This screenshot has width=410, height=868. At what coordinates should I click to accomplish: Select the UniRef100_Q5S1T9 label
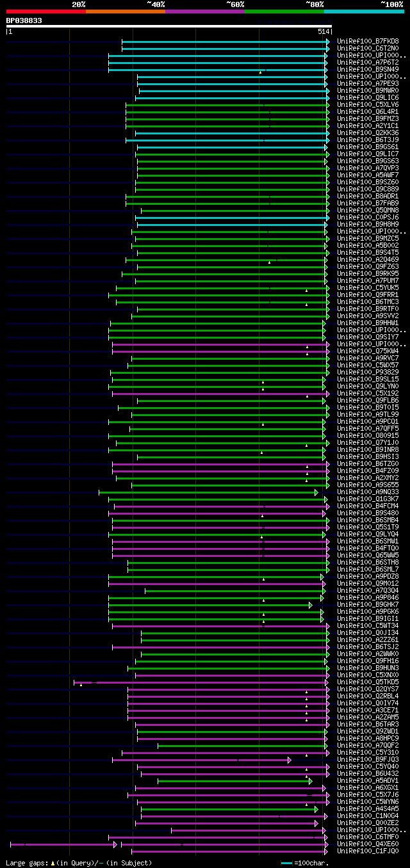click(368, 527)
